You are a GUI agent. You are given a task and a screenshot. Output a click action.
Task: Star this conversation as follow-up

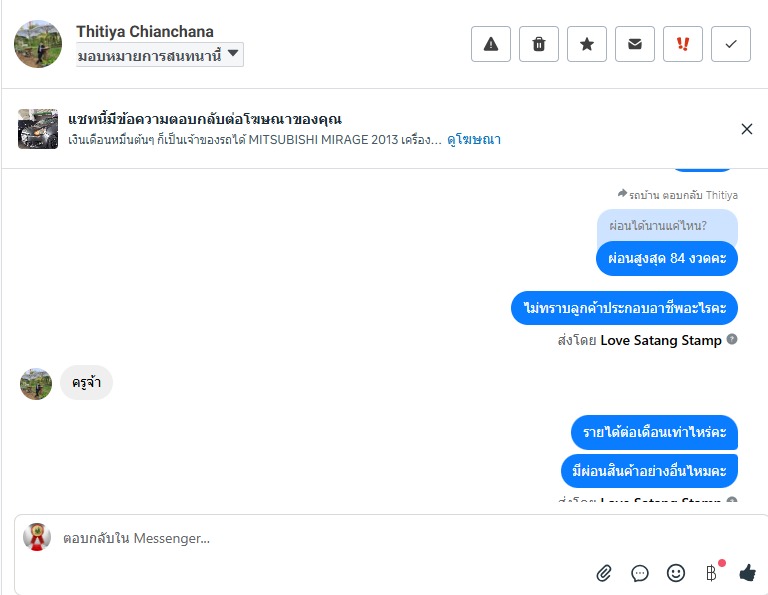click(x=587, y=44)
